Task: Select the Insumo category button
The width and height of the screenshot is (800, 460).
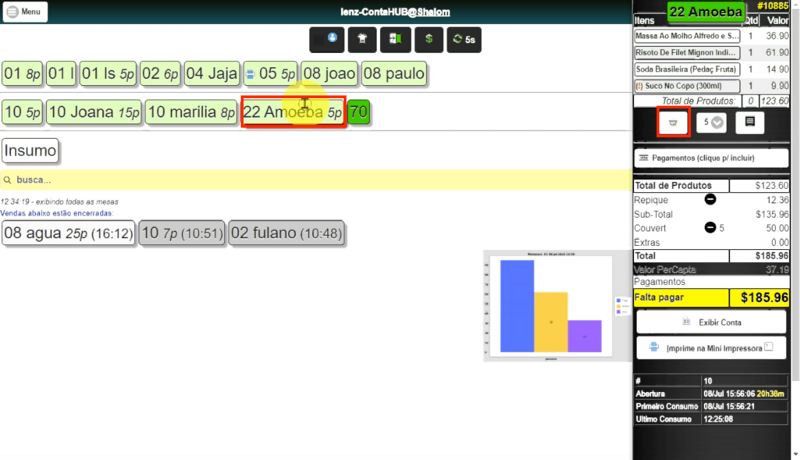Action: [x=30, y=151]
